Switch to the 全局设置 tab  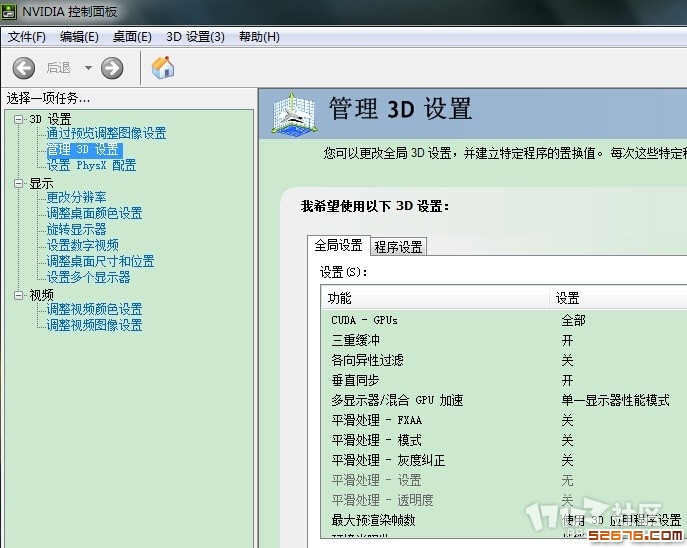pyautogui.click(x=338, y=245)
